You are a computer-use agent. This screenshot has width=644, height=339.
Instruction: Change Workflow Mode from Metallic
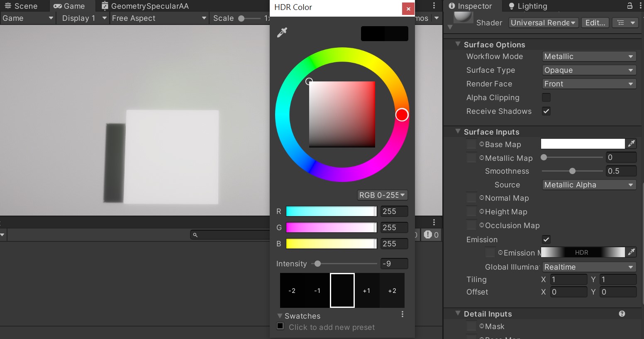tap(589, 56)
